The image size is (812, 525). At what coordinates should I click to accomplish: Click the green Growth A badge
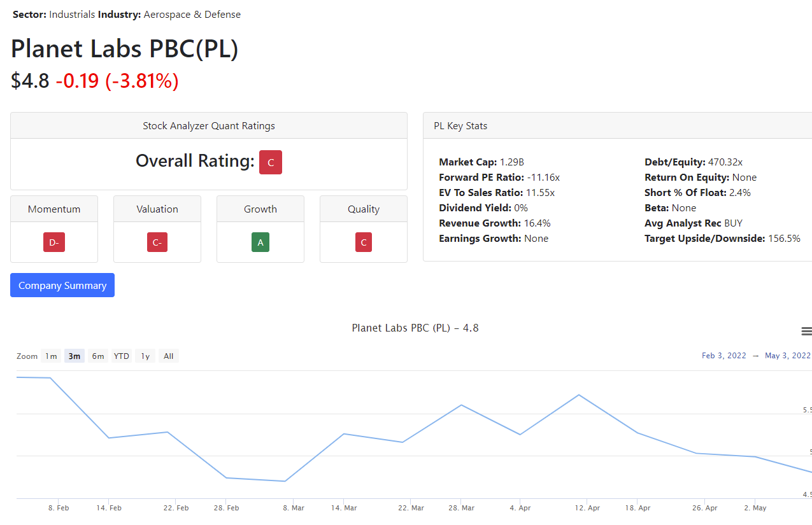click(x=260, y=242)
